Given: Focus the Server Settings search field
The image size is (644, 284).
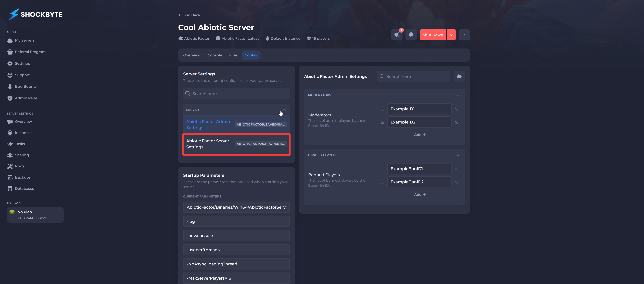Looking at the screenshot, I should pyautogui.click(x=236, y=93).
